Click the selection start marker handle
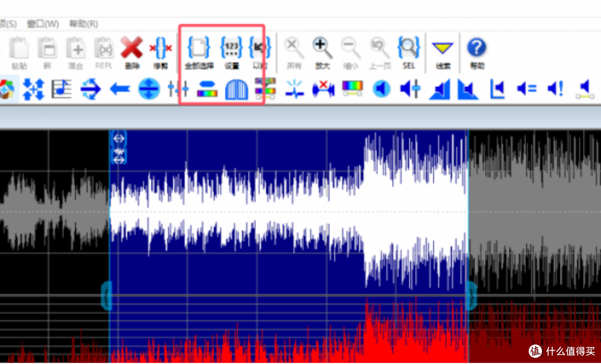This screenshot has height=364, width=601. coord(106,296)
